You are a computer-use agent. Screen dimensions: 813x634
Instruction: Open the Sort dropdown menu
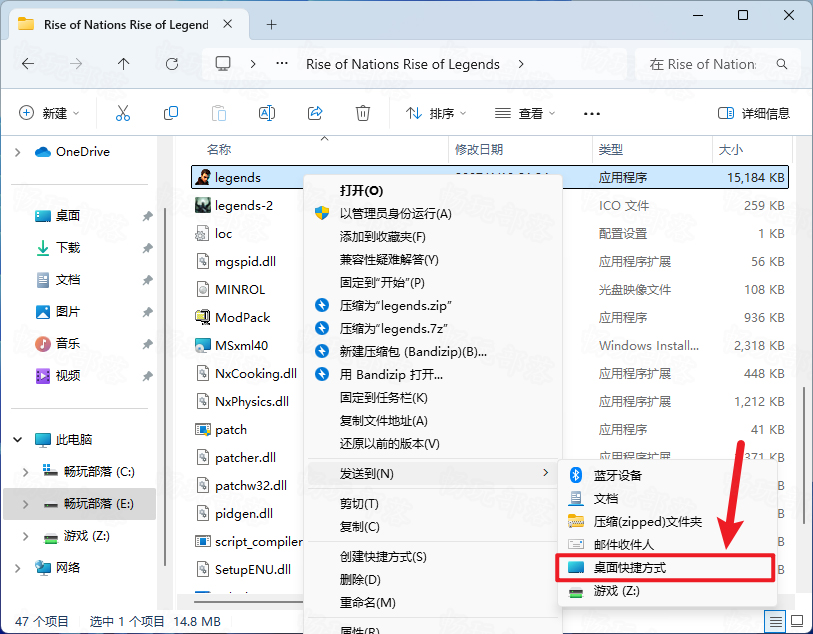436,113
